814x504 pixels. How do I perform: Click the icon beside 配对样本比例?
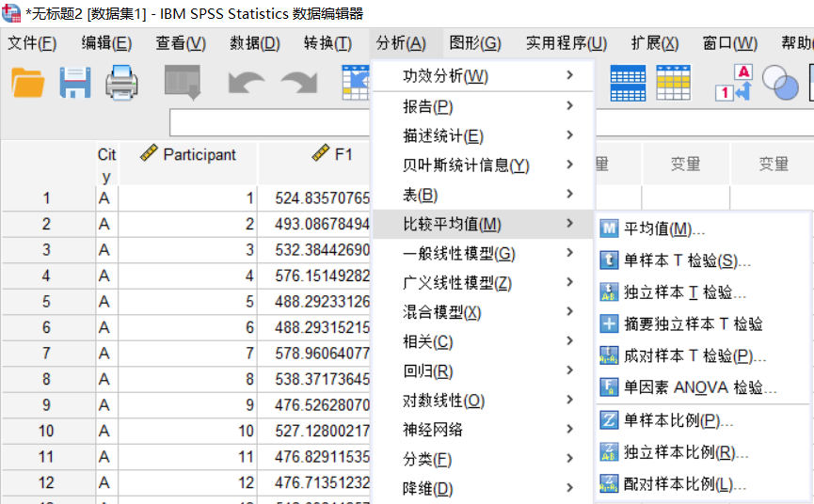pos(609,483)
